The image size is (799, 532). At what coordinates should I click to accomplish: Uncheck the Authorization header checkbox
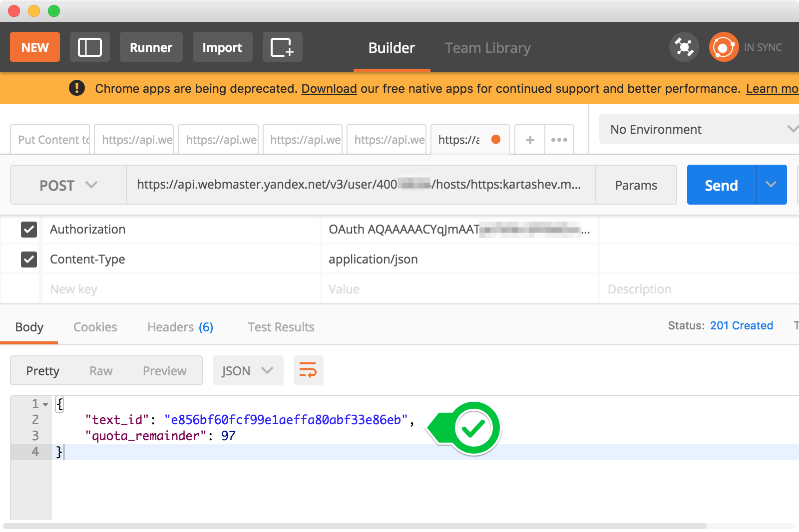(x=29, y=230)
